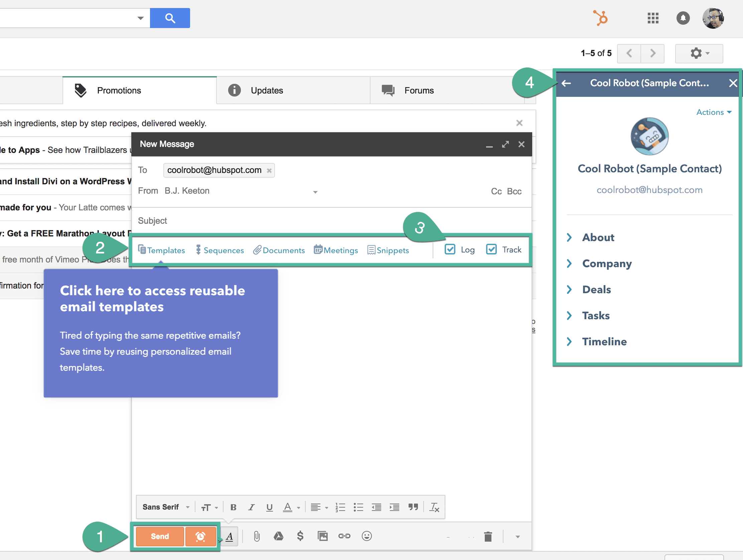Dismiss the fresh ingredients promotion ad

519,123
